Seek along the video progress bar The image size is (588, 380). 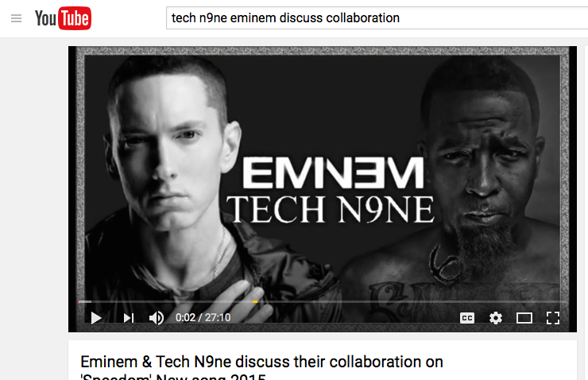pos(322,301)
